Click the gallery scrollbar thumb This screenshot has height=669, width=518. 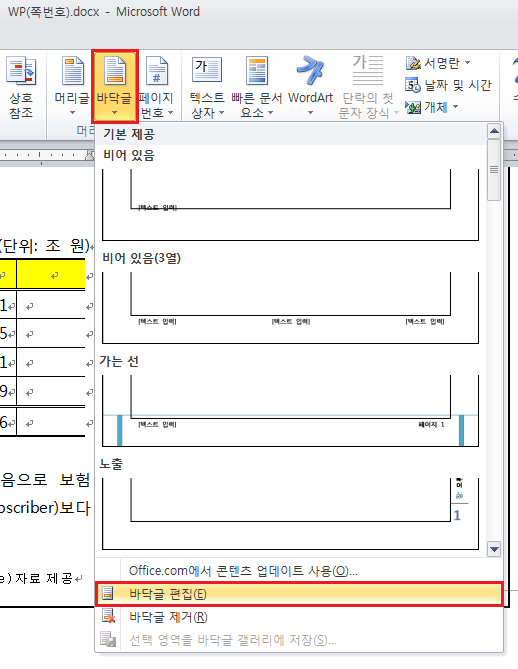point(494,169)
